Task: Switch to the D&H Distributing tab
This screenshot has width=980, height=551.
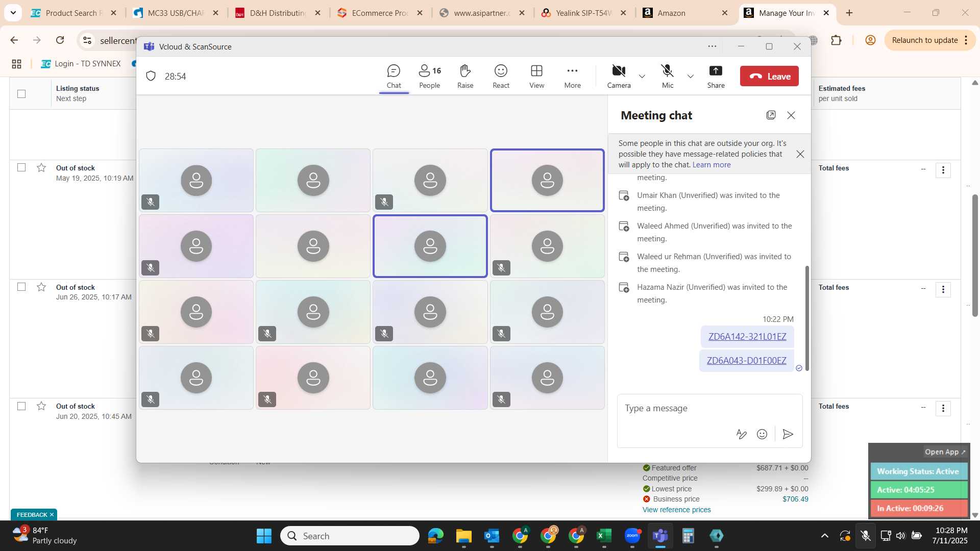Action: pos(278,13)
